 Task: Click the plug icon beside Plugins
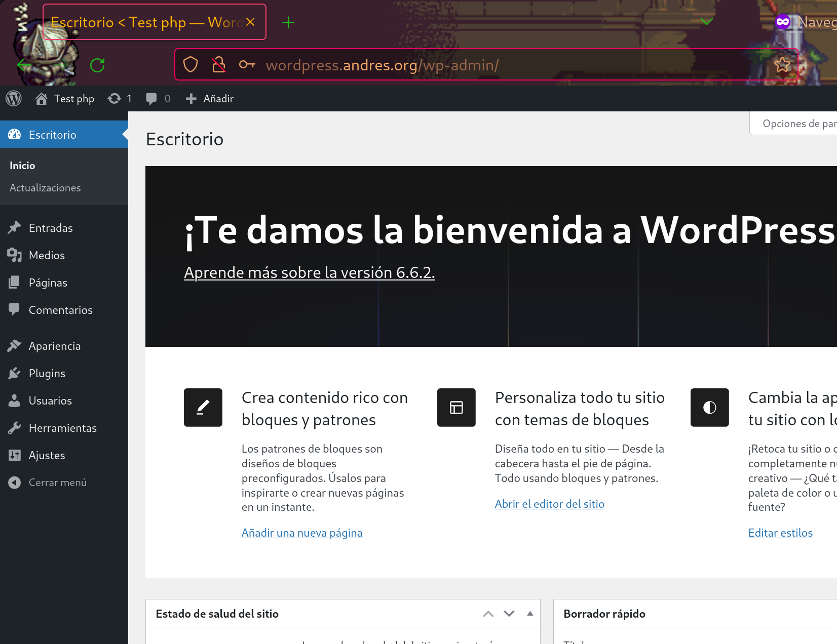(14, 373)
